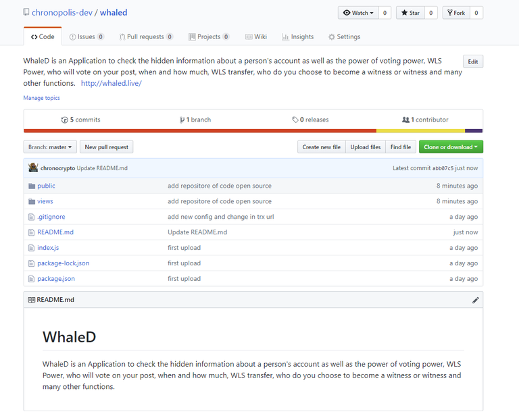Star the whaled repository
This screenshot has width=519, height=420.
point(411,13)
